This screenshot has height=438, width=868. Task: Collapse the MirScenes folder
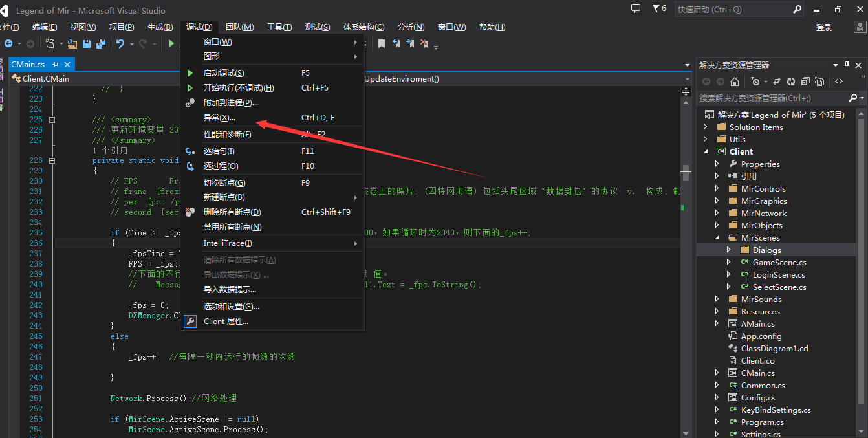pos(718,238)
